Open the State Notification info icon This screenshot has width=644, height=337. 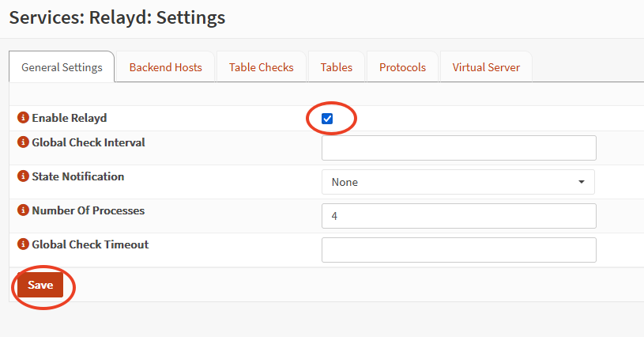click(x=23, y=177)
